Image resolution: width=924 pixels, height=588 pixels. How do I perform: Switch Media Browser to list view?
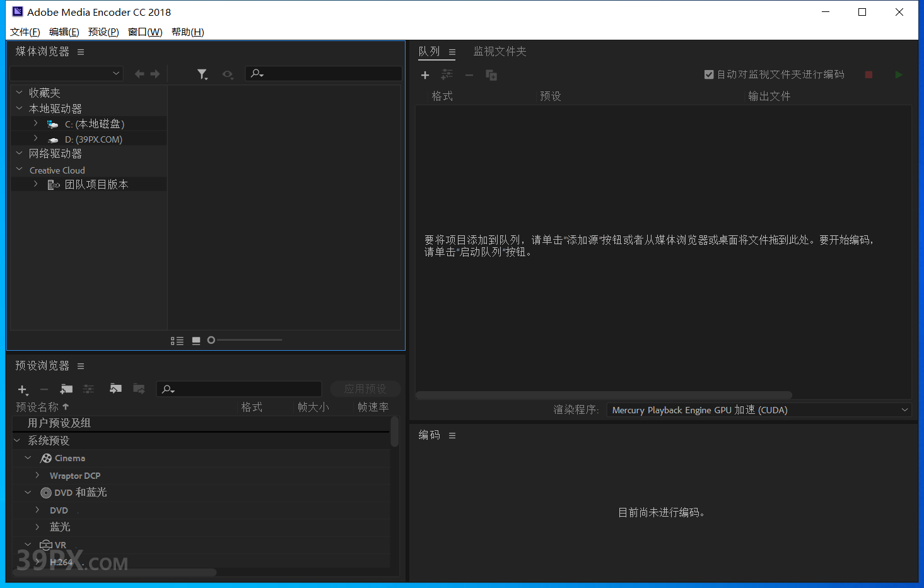click(x=177, y=341)
